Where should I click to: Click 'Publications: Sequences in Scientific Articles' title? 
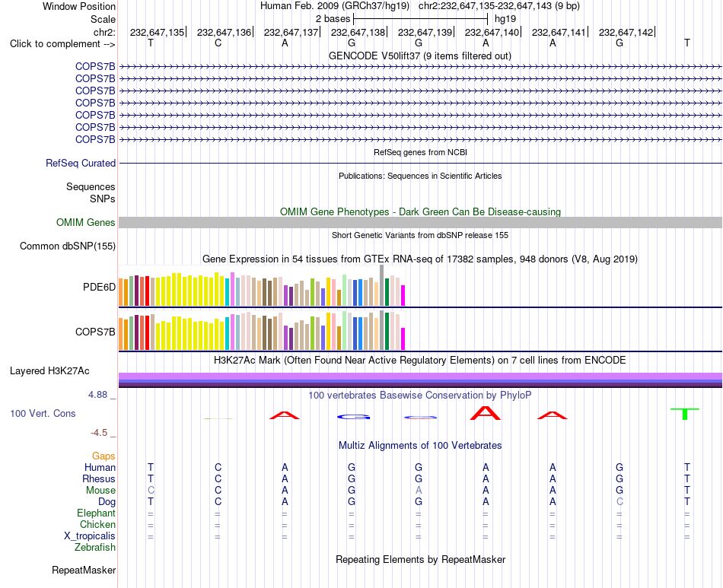coord(420,176)
